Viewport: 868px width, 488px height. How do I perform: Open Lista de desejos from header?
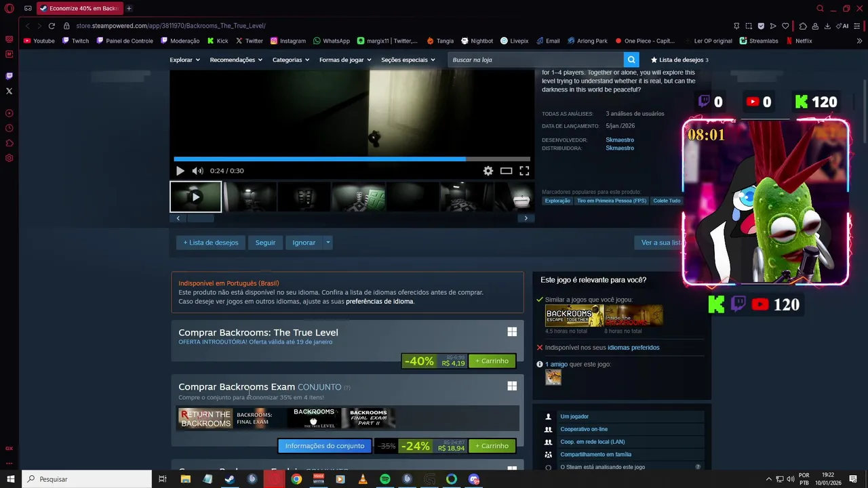point(679,60)
